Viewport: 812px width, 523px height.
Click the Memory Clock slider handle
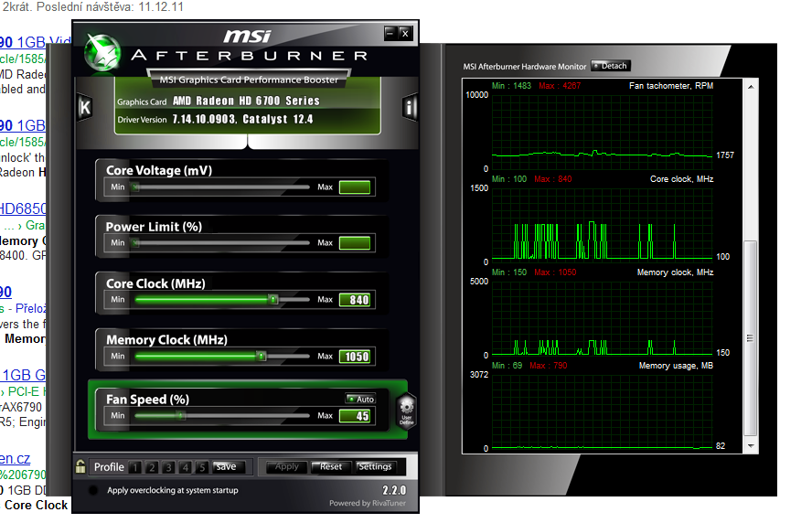(x=262, y=356)
